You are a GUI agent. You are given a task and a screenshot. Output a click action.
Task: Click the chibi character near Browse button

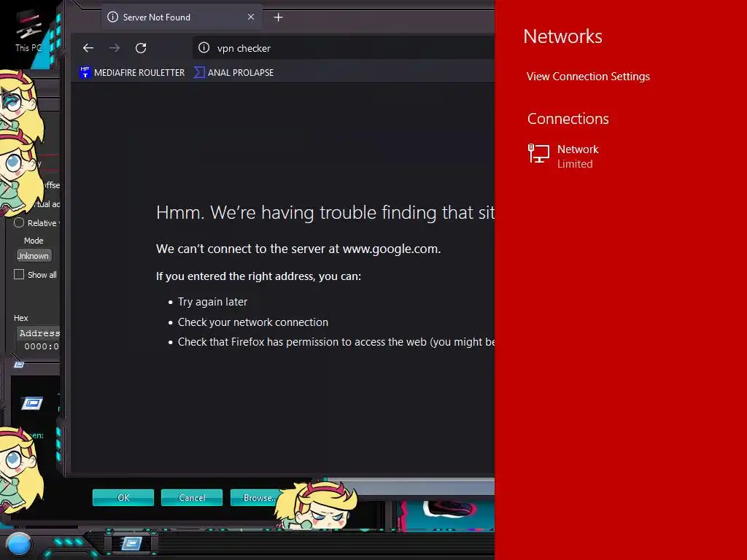pyautogui.click(x=317, y=505)
